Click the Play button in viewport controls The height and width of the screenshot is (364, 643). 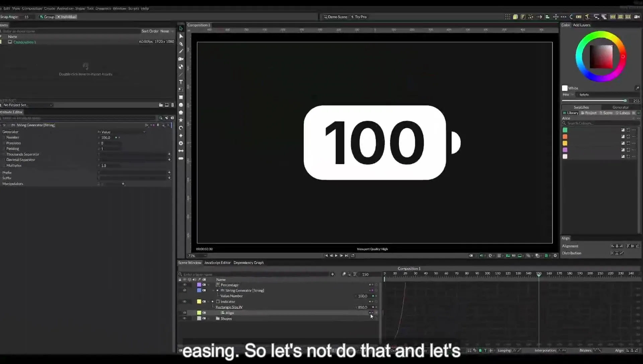pos(336,256)
